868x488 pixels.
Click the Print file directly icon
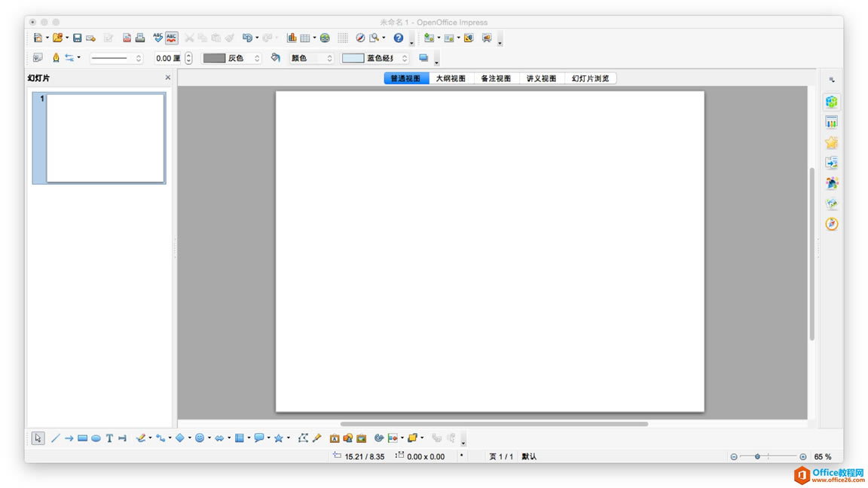click(x=141, y=37)
